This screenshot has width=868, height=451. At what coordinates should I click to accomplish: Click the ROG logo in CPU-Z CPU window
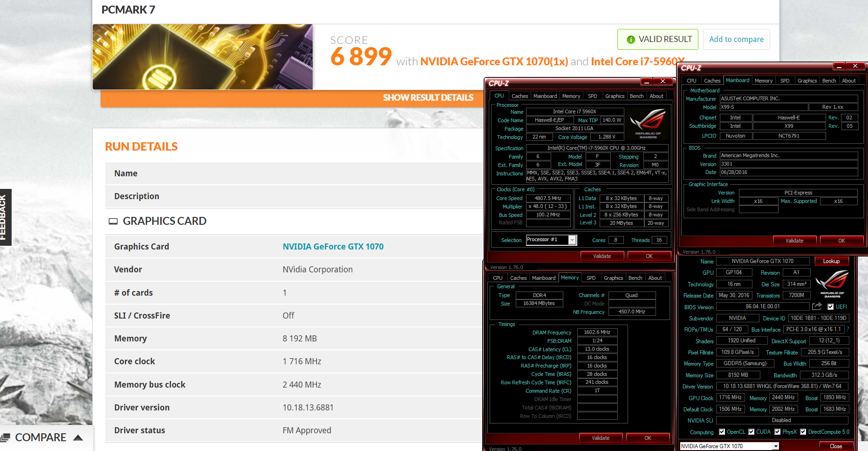click(648, 123)
